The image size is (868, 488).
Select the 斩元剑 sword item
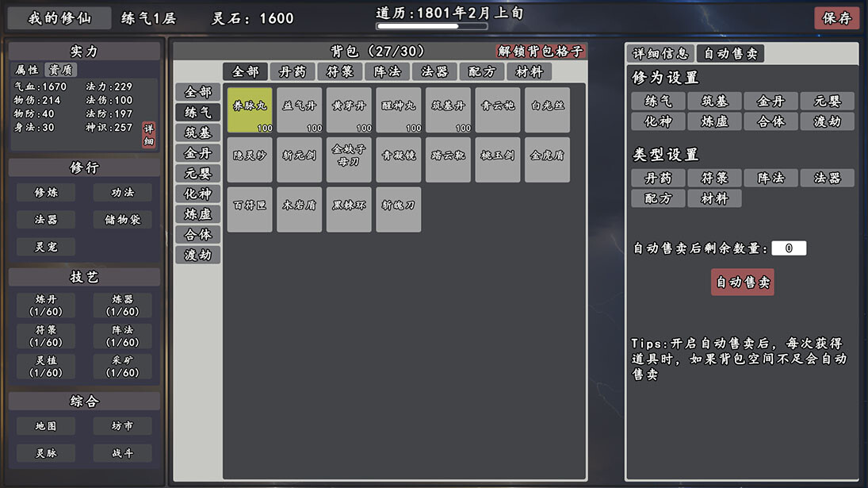coord(299,159)
